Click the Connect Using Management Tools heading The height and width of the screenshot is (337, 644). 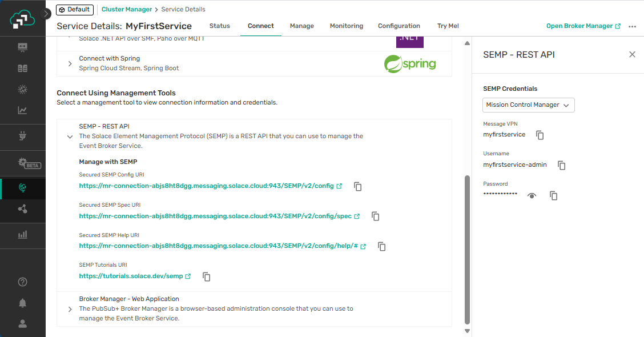116,93
